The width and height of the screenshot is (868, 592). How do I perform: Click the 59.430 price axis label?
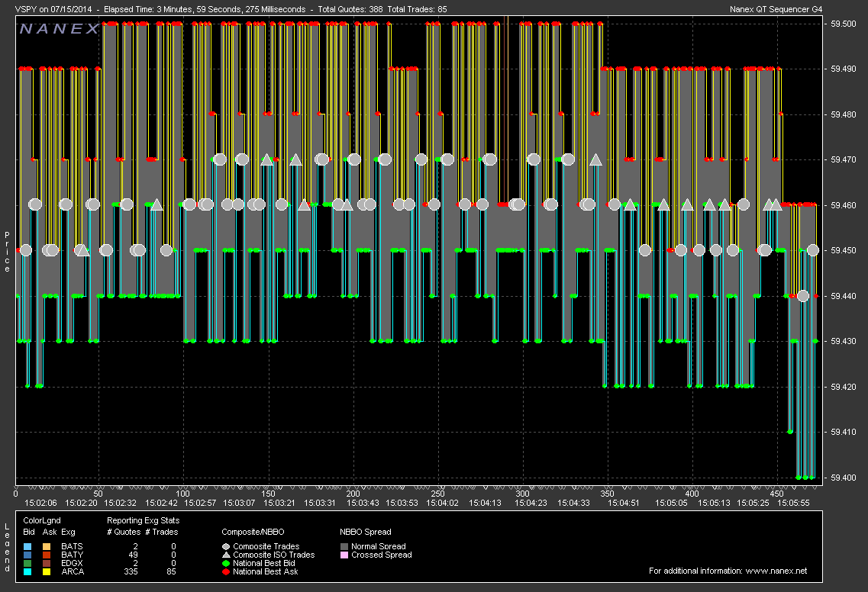coord(843,341)
